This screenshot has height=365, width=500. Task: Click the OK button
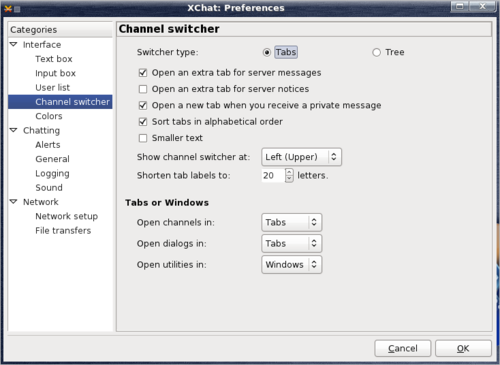[463, 348]
